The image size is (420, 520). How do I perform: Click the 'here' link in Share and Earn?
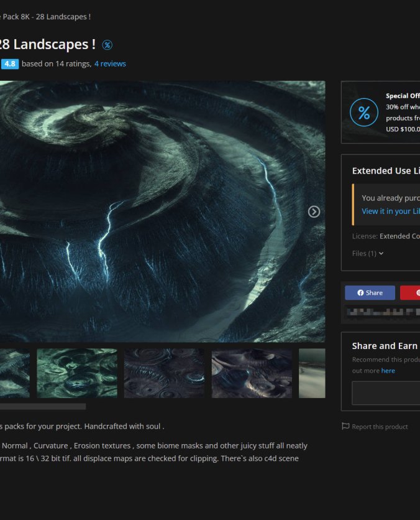point(388,371)
